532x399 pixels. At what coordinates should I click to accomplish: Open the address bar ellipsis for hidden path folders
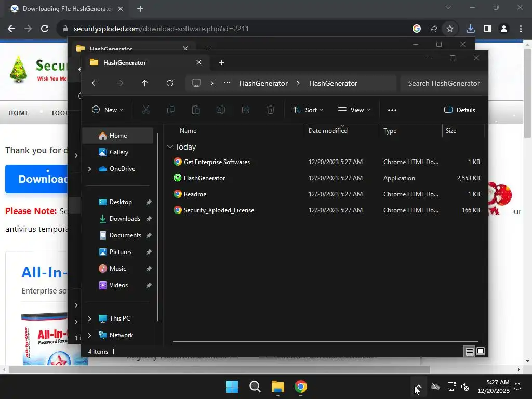point(227,83)
